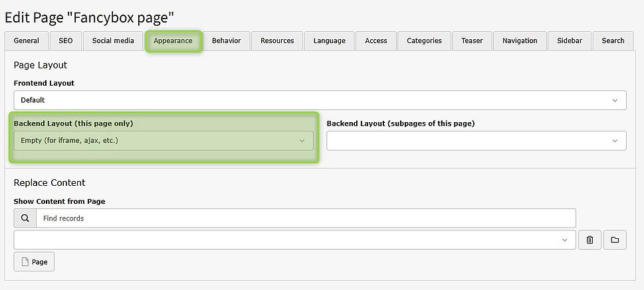Click the Page record button
Image resolution: width=644 pixels, height=290 pixels.
[34, 261]
